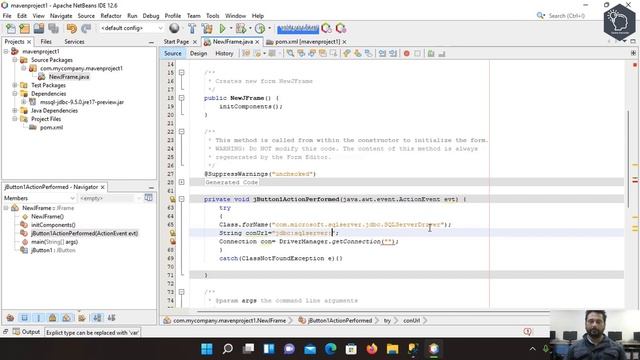The height and width of the screenshot is (360, 640).
Task: Click the Stop Macro Recording icon
Action: (417, 53)
